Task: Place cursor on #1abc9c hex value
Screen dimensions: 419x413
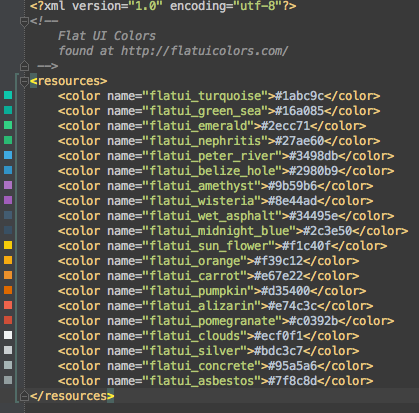Action: 299,96
